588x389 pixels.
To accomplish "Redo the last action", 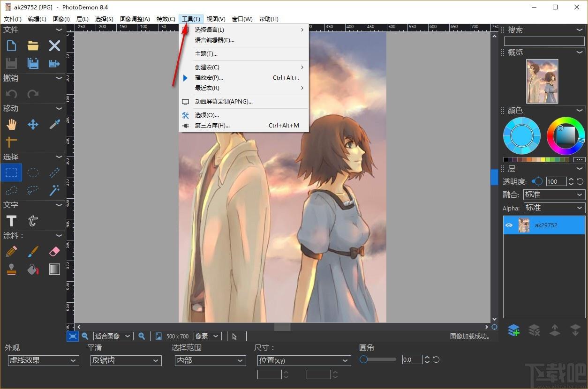I will (33, 94).
